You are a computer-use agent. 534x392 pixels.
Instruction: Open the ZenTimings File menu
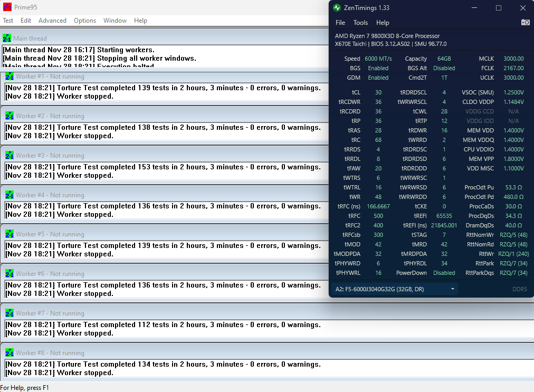340,23
